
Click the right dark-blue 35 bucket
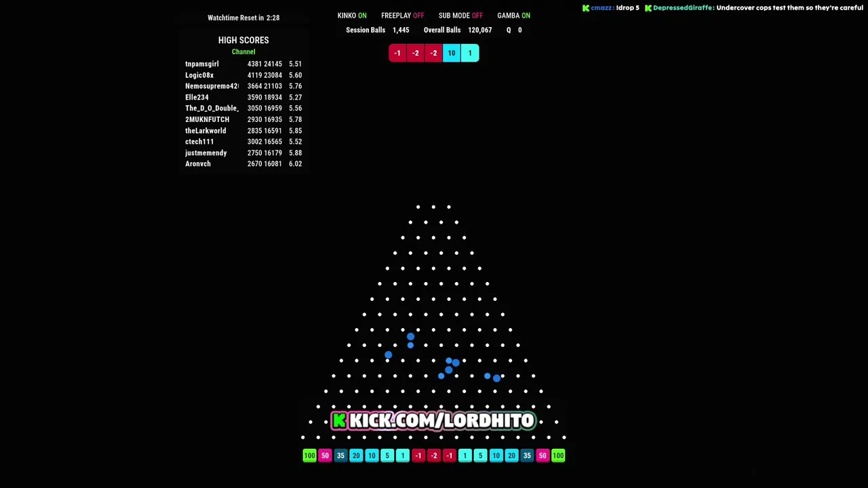click(x=527, y=455)
